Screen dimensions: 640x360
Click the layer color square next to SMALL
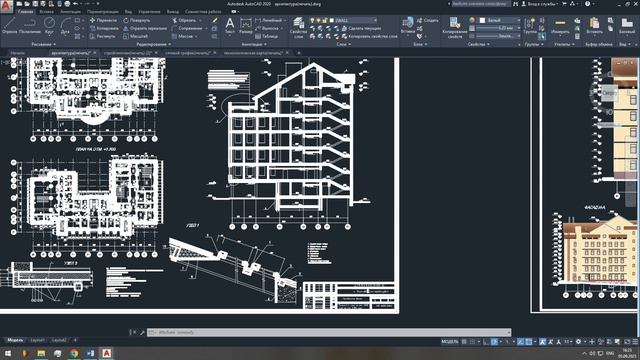pos(331,20)
